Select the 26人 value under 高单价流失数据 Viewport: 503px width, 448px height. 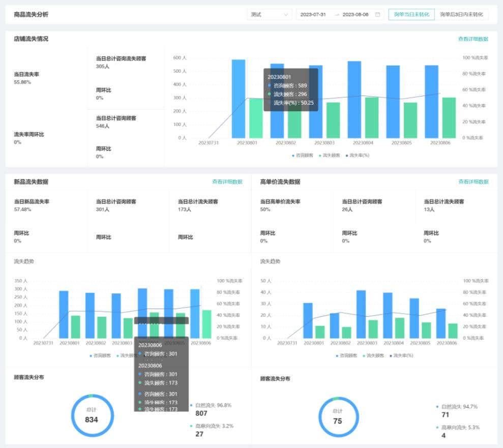coord(347,210)
